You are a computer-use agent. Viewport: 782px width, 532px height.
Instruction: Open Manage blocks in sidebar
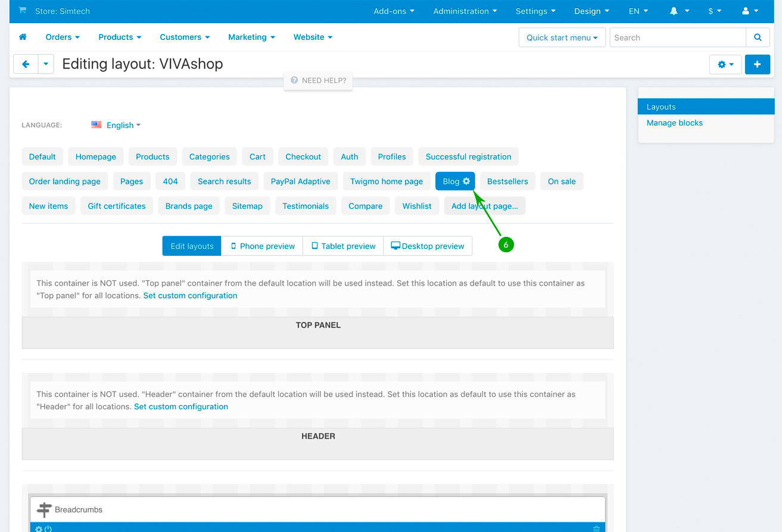[x=674, y=123]
